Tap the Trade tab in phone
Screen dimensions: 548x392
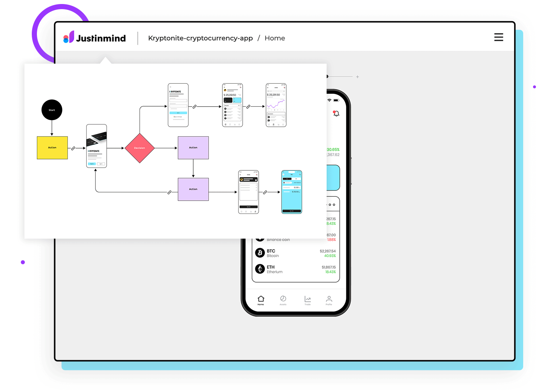[308, 300]
